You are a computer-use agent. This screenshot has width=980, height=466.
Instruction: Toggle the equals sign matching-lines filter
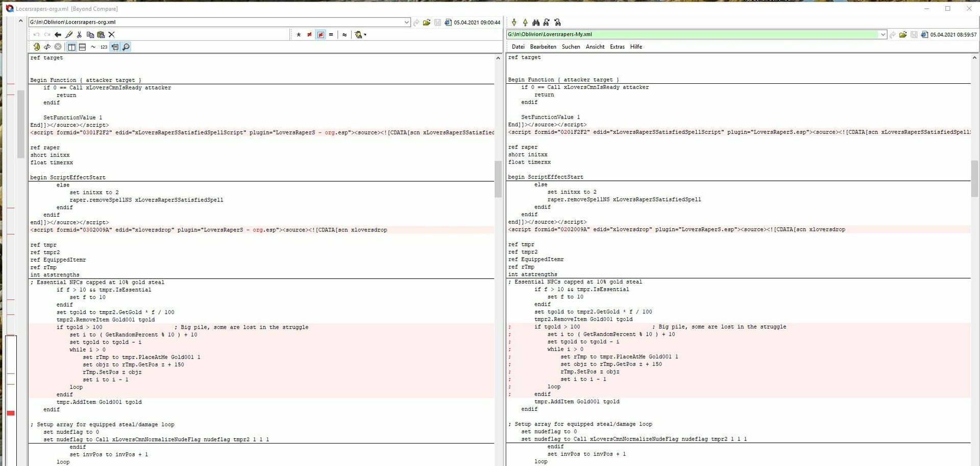pyautogui.click(x=331, y=35)
